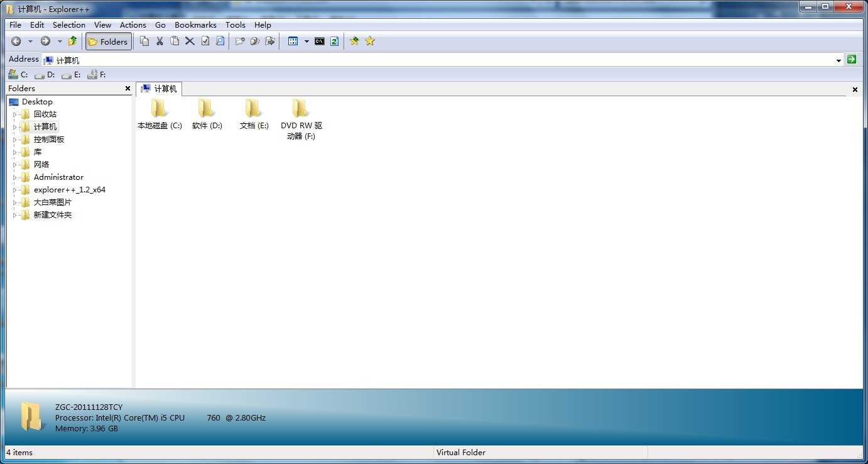Open command prompt from toolbar icon
The image size is (868, 464).
[320, 41]
